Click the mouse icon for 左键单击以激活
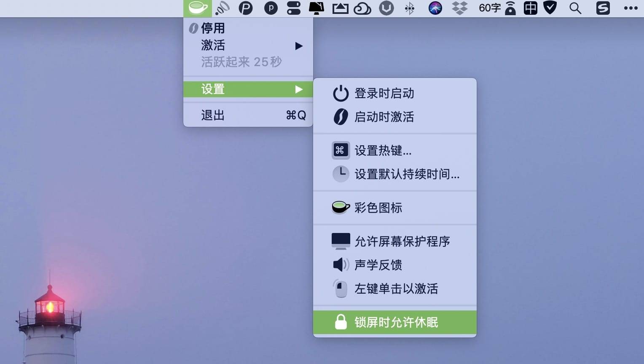The width and height of the screenshot is (644, 364). pos(341,289)
